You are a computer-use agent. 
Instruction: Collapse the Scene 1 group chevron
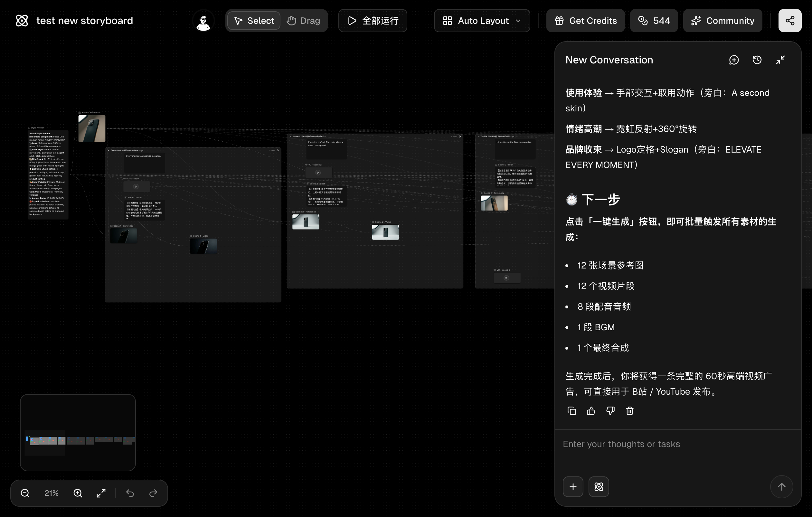click(x=108, y=150)
